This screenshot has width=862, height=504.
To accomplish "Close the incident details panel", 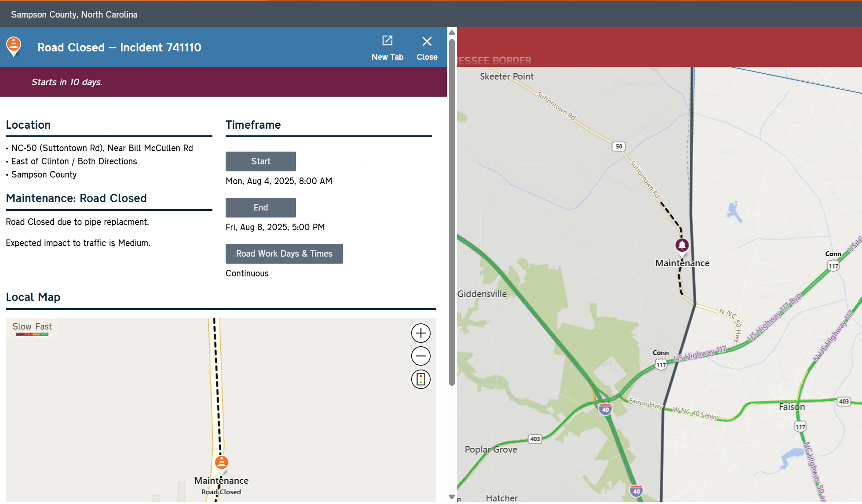I will click(427, 47).
